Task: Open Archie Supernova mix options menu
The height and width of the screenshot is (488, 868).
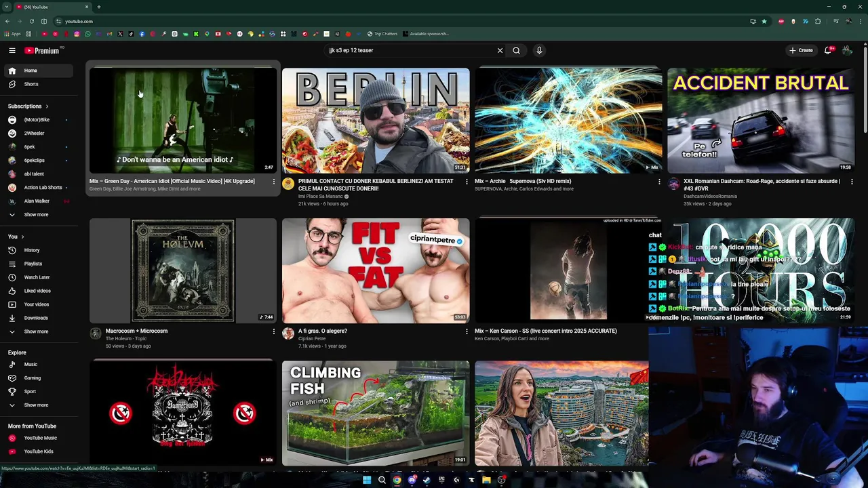Action: pos(659,182)
